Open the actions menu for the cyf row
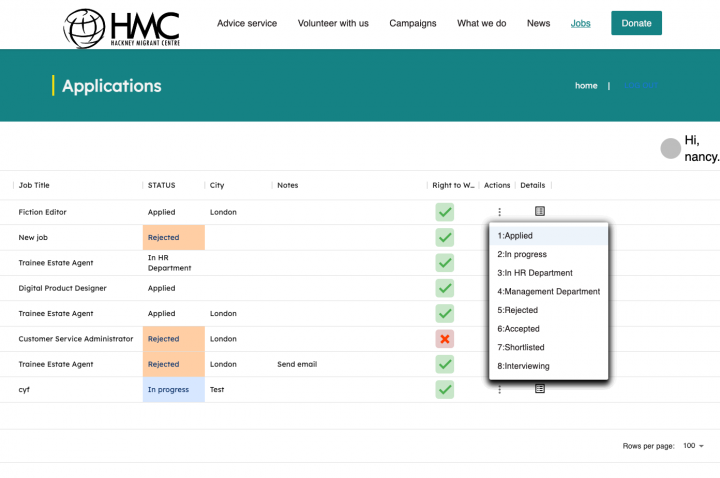This screenshot has height=478, width=720. 499,389
